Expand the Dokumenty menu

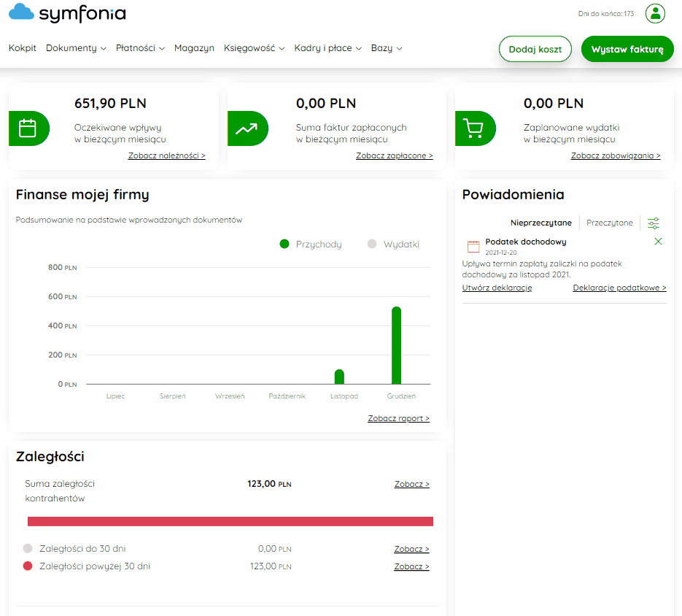[x=76, y=48]
